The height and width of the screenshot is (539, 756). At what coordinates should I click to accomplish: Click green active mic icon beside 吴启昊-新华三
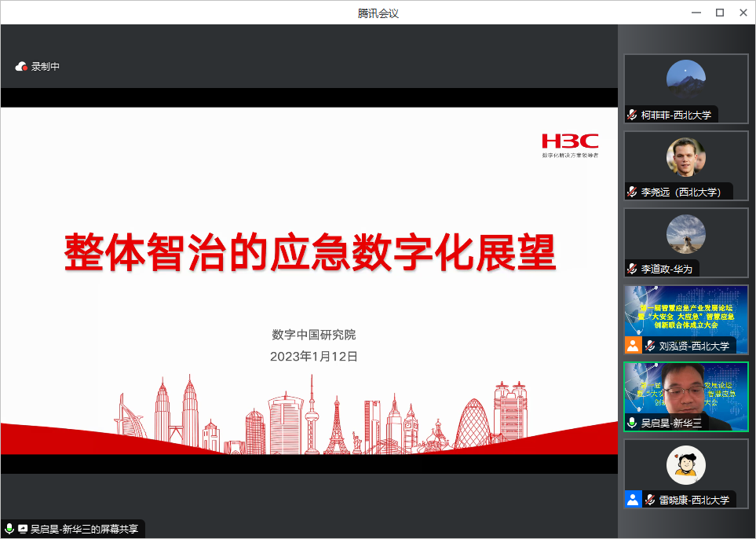tap(632, 423)
